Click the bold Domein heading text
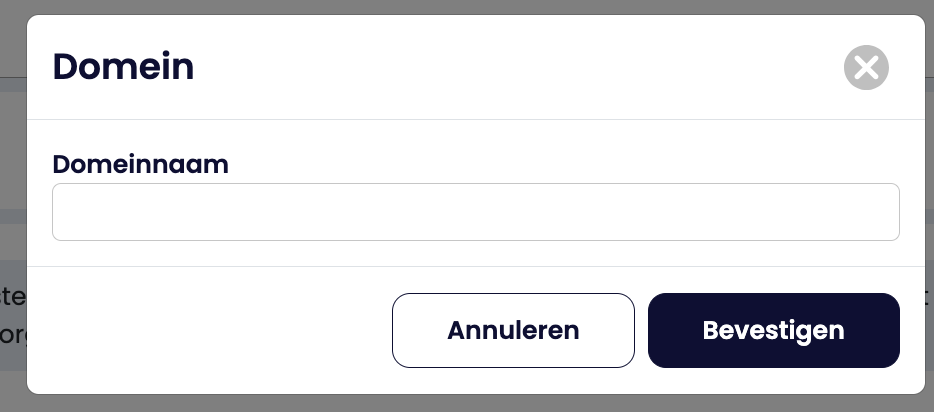 point(123,67)
